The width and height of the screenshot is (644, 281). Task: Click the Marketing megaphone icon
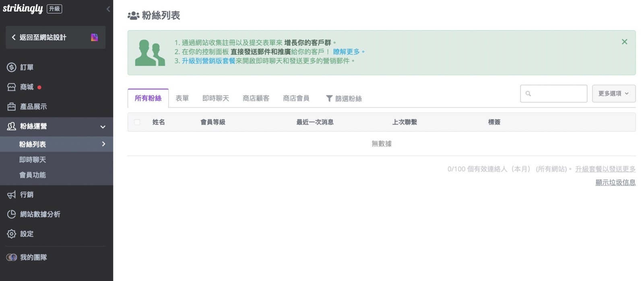pyautogui.click(x=11, y=195)
